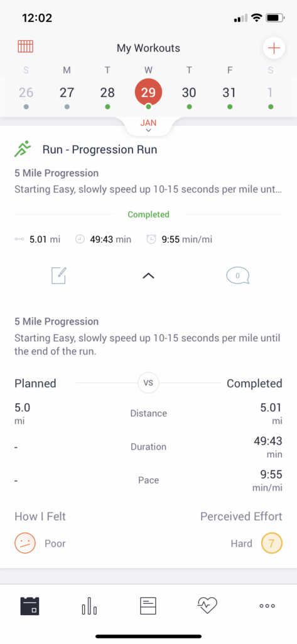This screenshot has width=297, height=644.
Task: Tap the truncated workout description text
Action: click(x=148, y=190)
